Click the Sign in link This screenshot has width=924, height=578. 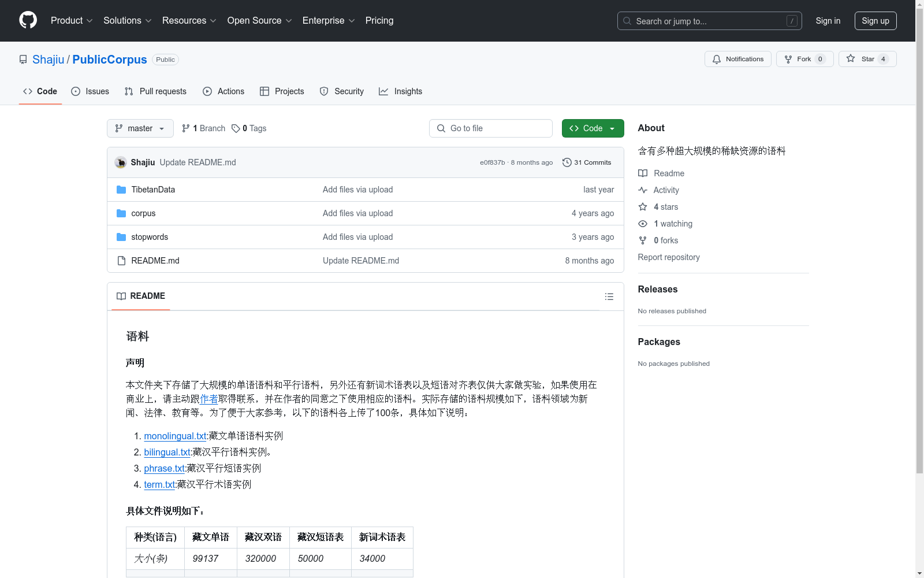(828, 21)
